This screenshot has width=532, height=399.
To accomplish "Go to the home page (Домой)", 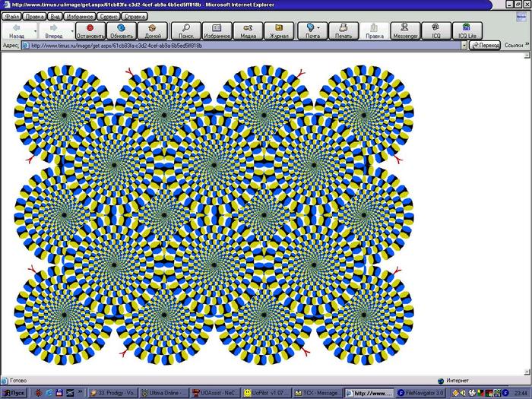I will point(153,31).
